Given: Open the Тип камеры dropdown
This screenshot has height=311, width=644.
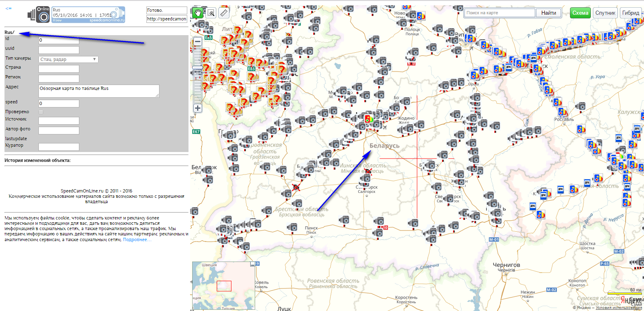Looking at the screenshot, I should coord(68,59).
